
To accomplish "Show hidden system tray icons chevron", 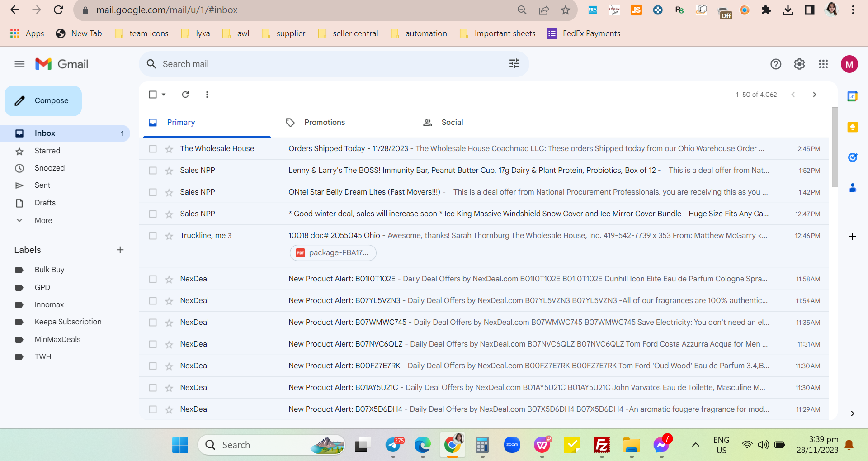I will (x=696, y=445).
